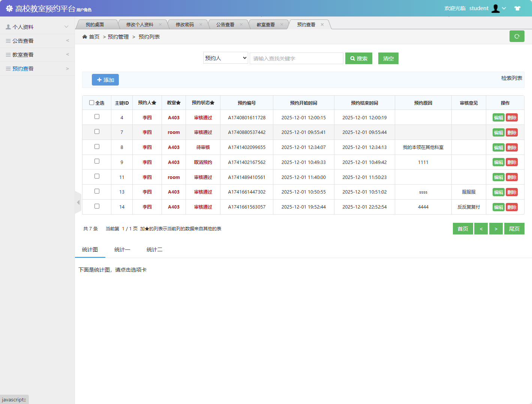Screen dimensions: 532x404
Task: Click the home icon in breadcrumb
Action: 85,37
